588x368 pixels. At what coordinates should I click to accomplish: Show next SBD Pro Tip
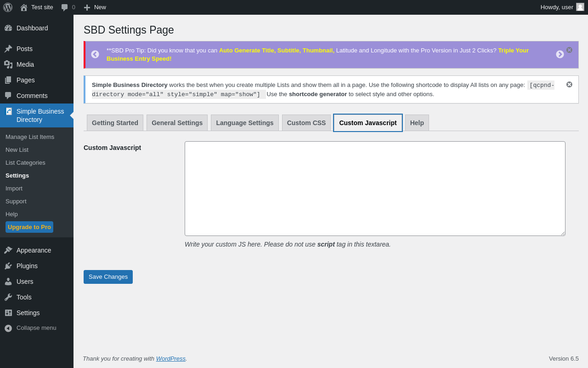coord(560,54)
